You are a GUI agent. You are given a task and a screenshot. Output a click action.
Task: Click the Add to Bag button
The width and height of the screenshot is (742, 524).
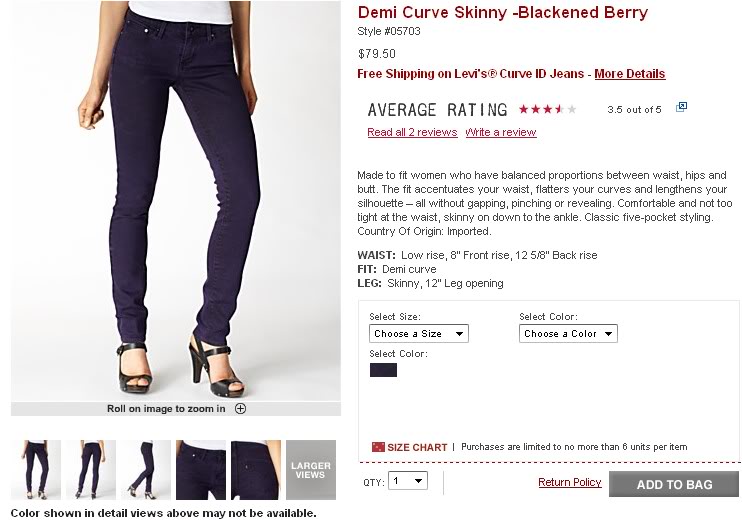point(673,484)
